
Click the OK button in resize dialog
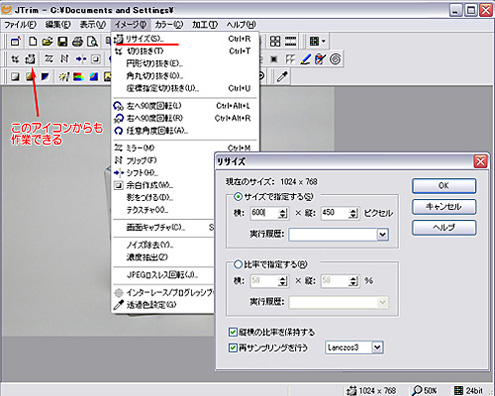click(x=444, y=186)
